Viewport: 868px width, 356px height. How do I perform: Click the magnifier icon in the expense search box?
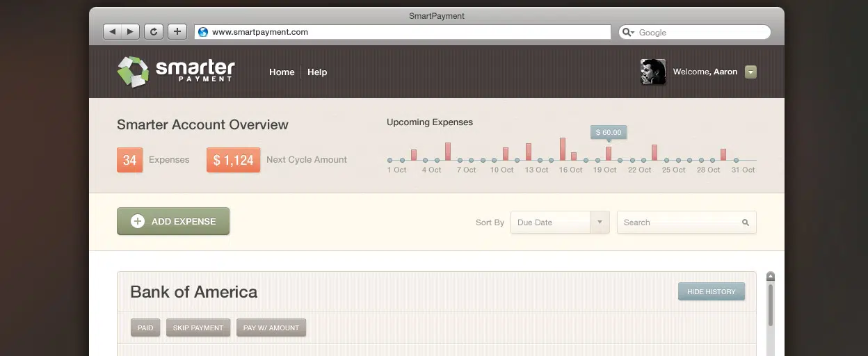click(x=745, y=222)
